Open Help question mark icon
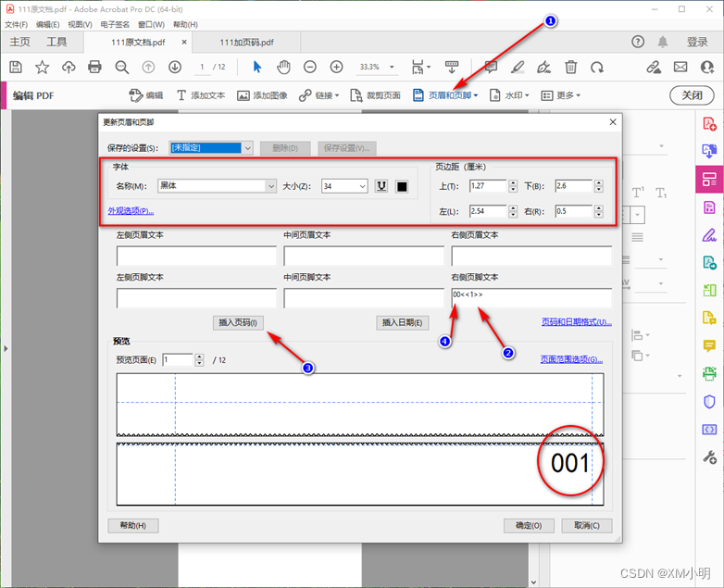Screen dimensions: 724x588 point(638,42)
